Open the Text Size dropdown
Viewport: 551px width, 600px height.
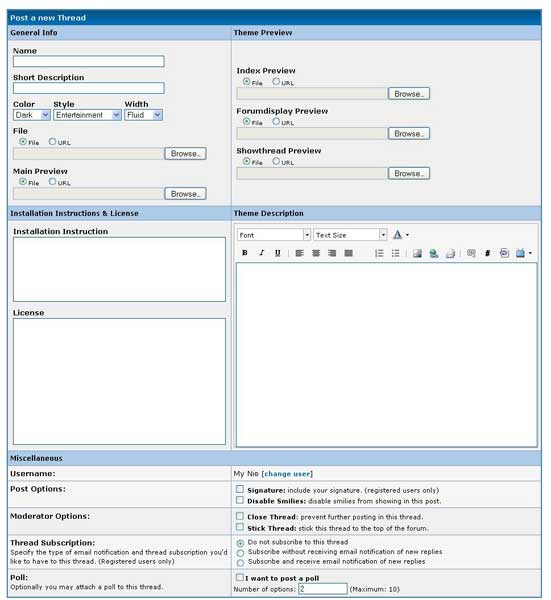[350, 235]
